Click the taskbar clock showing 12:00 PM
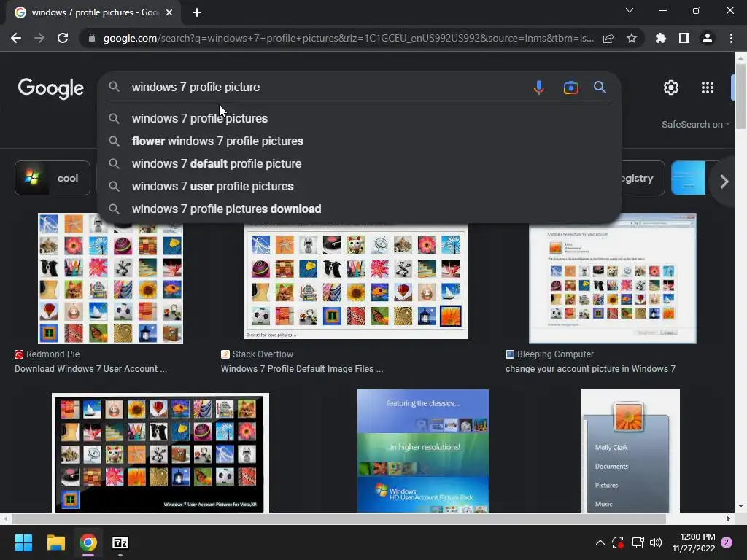747x560 pixels. pyautogui.click(x=694, y=542)
